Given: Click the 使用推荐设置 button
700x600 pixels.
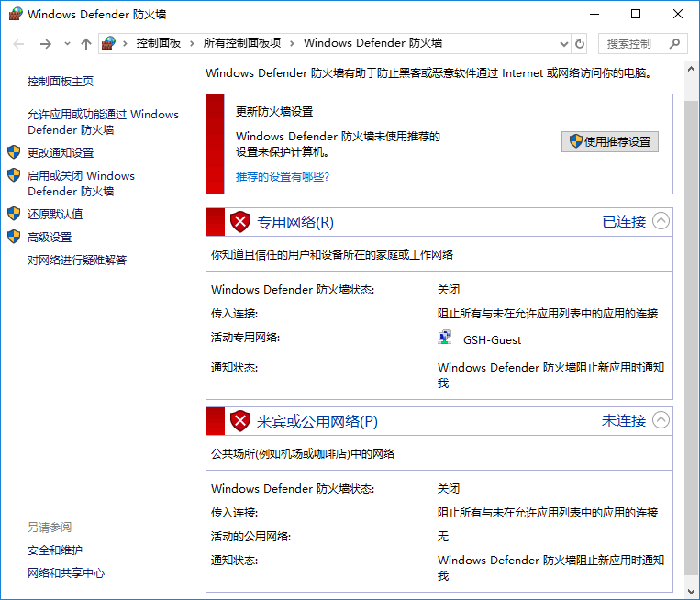Looking at the screenshot, I should (x=610, y=141).
